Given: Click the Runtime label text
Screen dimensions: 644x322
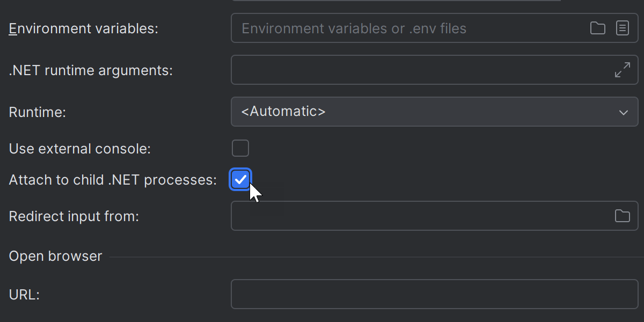Looking at the screenshot, I should pyautogui.click(x=37, y=112).
